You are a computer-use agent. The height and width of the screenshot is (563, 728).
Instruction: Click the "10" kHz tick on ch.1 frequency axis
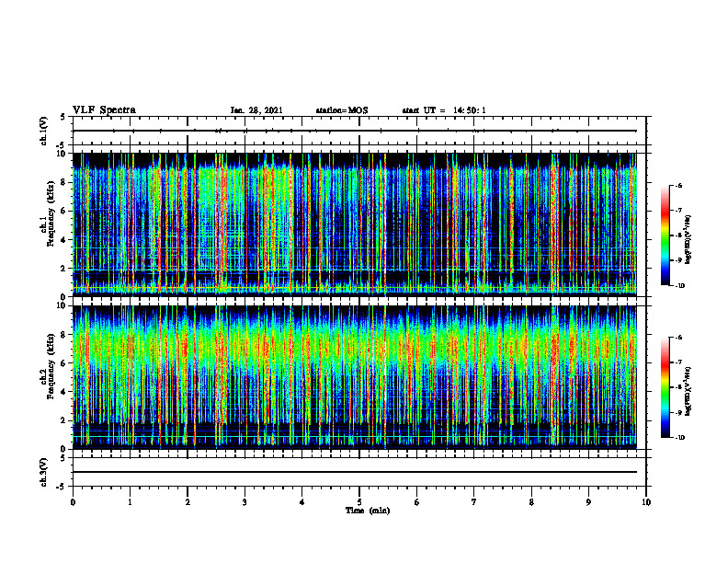[x=63, y=154]
